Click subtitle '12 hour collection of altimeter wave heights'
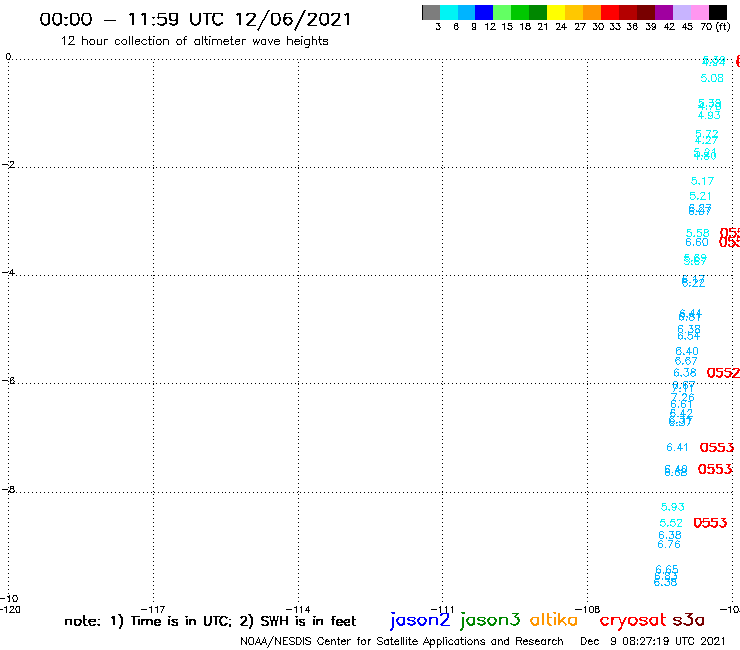This screenshot has height=650, width=740. pos(194,41)
